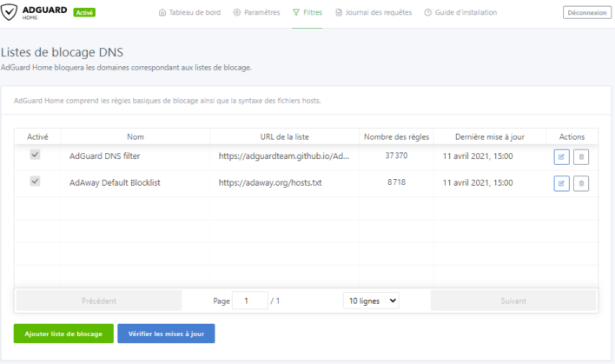The image size is (615, 364).
Task: Click the Précédent pagination button
Action: pos(99,301)
